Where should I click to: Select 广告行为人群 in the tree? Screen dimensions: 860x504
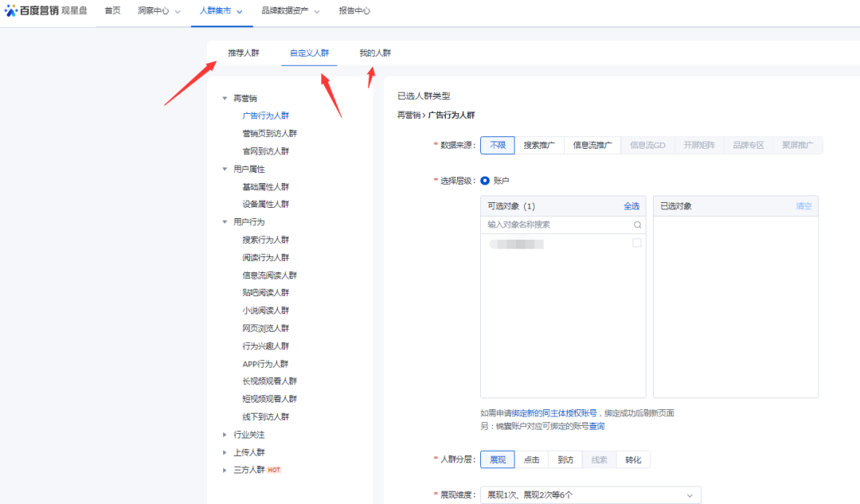point(265,115)
